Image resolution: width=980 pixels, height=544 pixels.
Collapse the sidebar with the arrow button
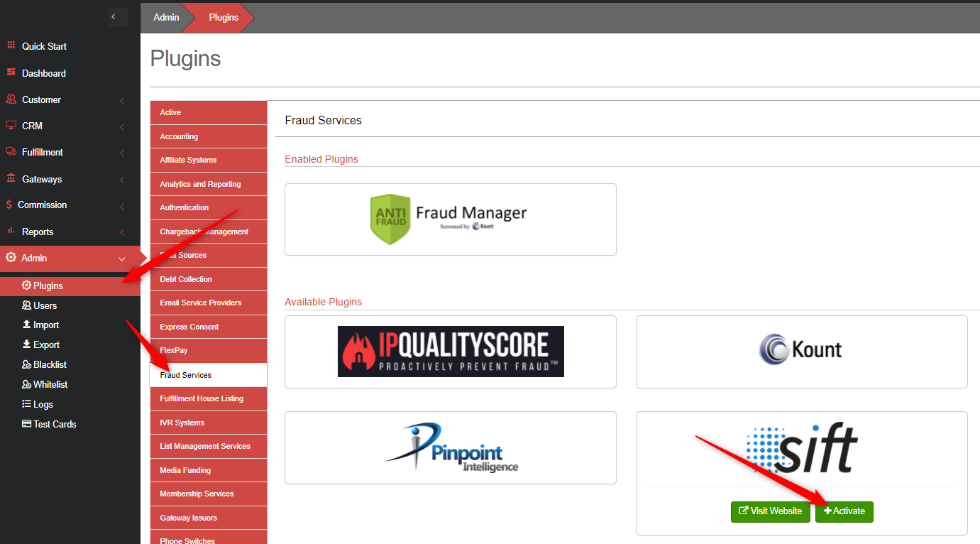114,16
